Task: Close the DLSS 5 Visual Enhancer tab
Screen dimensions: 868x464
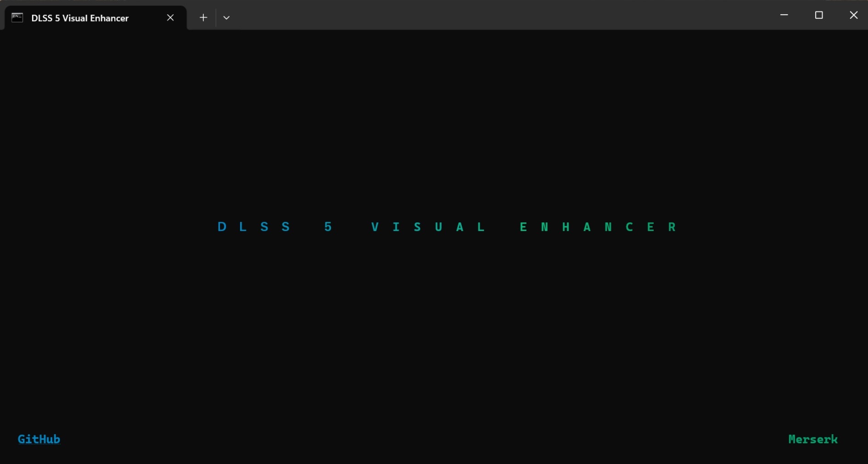Action: [x=170, y=17]
